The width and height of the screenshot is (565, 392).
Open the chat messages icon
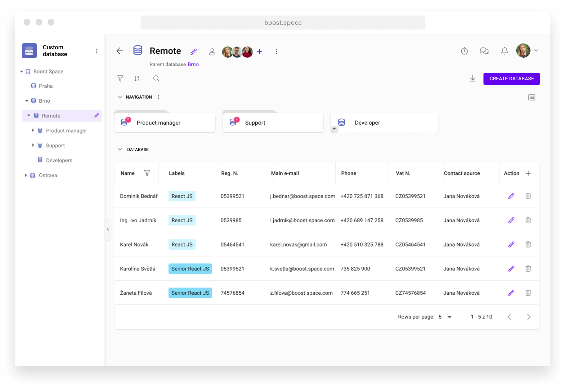click(484, 51)
